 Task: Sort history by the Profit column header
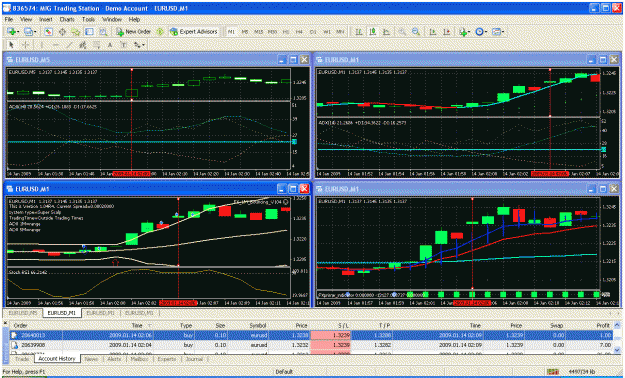point(603,325)
